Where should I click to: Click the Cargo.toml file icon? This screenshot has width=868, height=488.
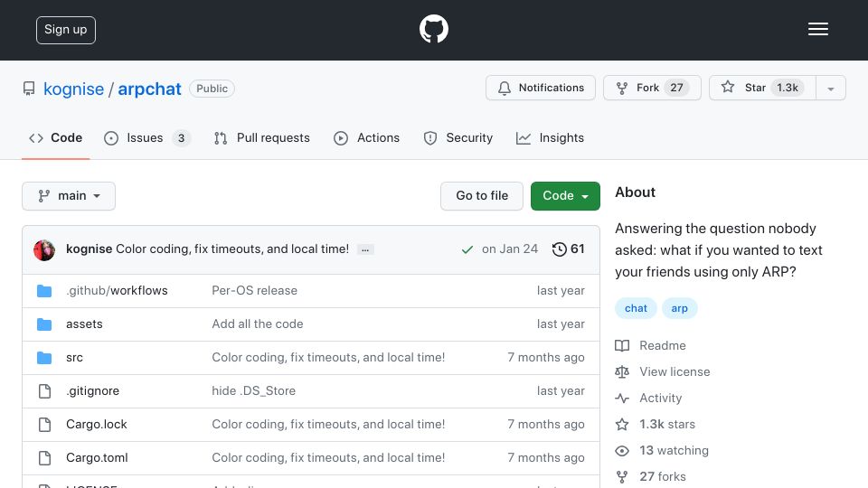coord(45,458)
